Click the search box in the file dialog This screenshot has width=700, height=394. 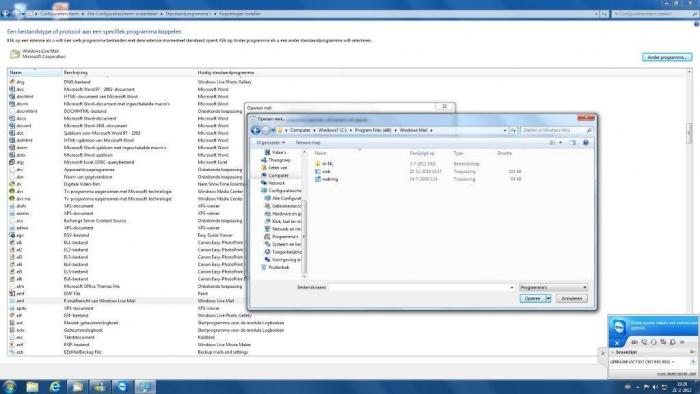coord(556,130)
